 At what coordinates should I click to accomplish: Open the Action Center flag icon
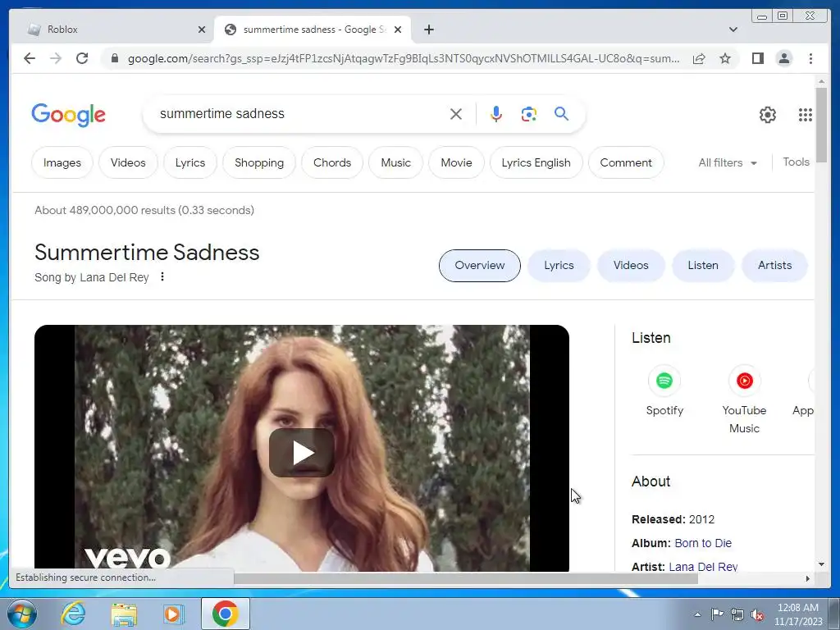[717, 614]
